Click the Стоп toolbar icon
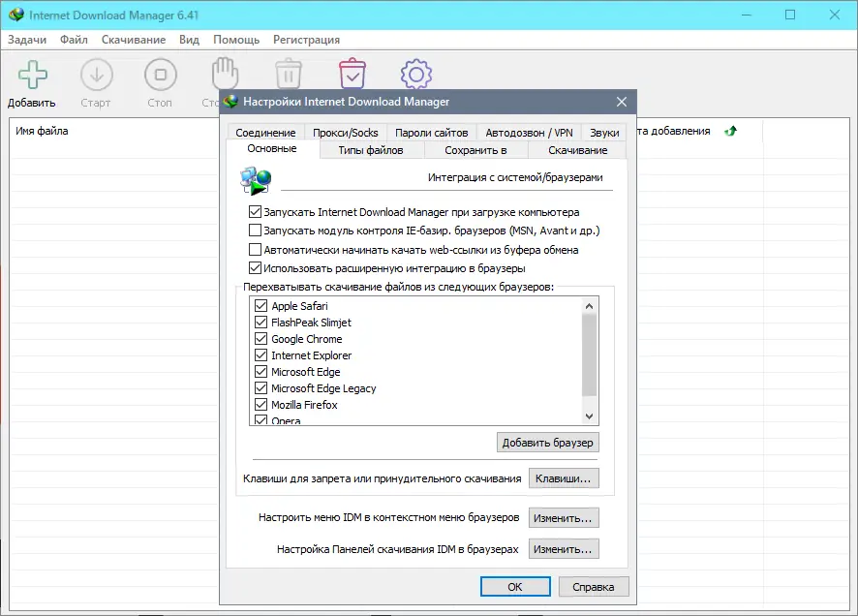The width and height of the screenshot is (858, 616). click(x=161, y=75)
